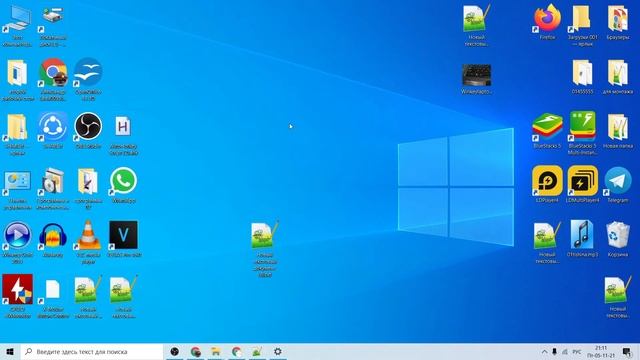The image size is (640, 360).
Task: Select the text document above the Winkeylayout thumbnail
Action: tap(476, 18)
